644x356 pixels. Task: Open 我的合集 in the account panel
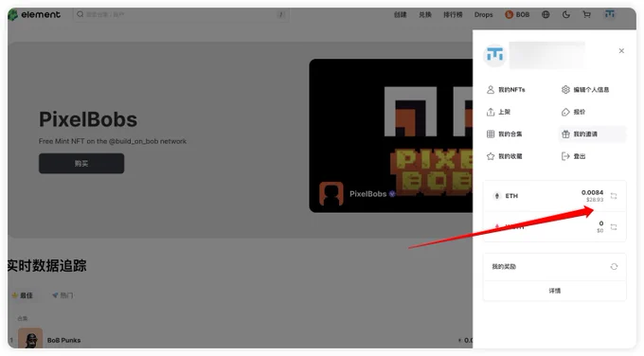pos(505,133)
